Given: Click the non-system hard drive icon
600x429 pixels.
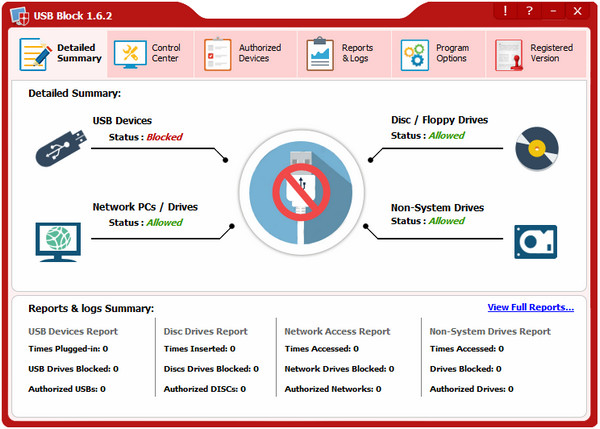Looking at the screenshot, I should [536, 241].
